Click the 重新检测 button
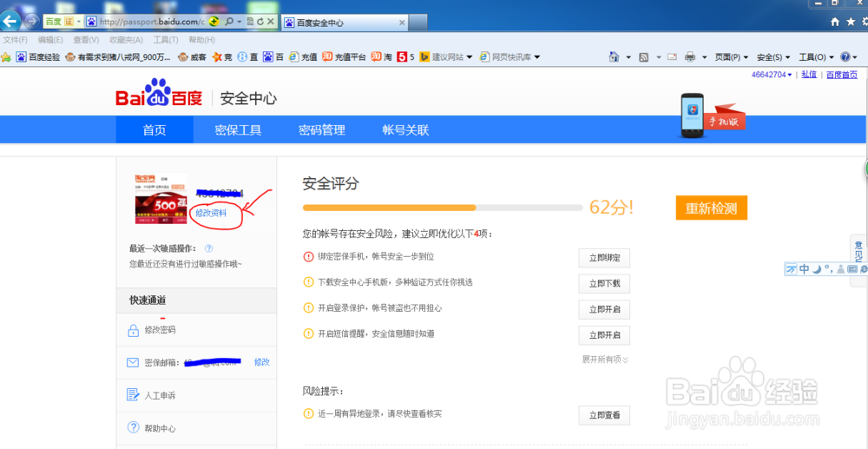The height and width of the screenshot is (449, 868). [712, 208]
